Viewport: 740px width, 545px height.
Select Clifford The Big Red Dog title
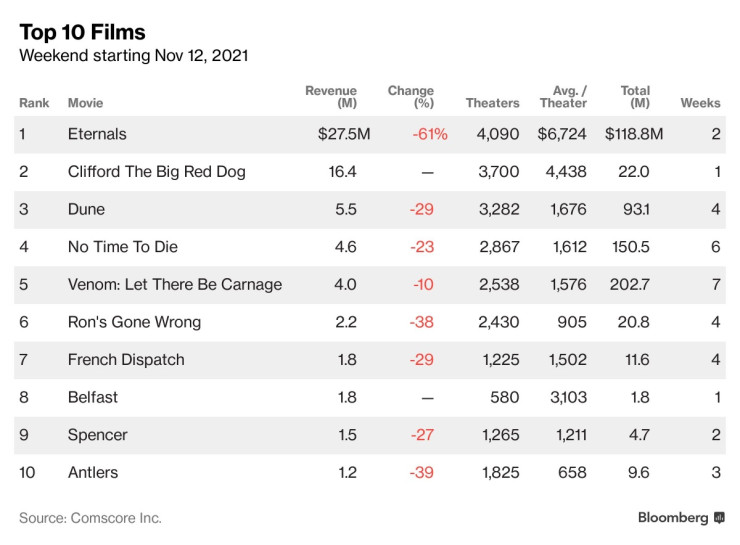click(x=156, y=172)
